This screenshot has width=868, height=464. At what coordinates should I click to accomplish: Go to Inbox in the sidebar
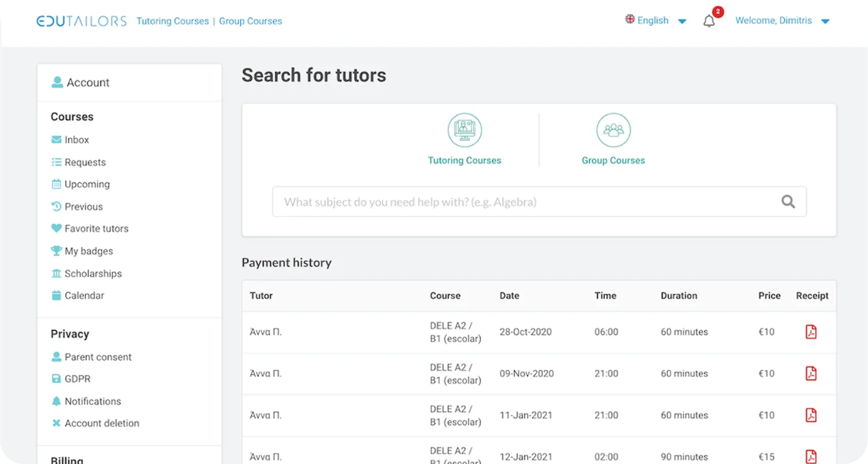(77, 140)
